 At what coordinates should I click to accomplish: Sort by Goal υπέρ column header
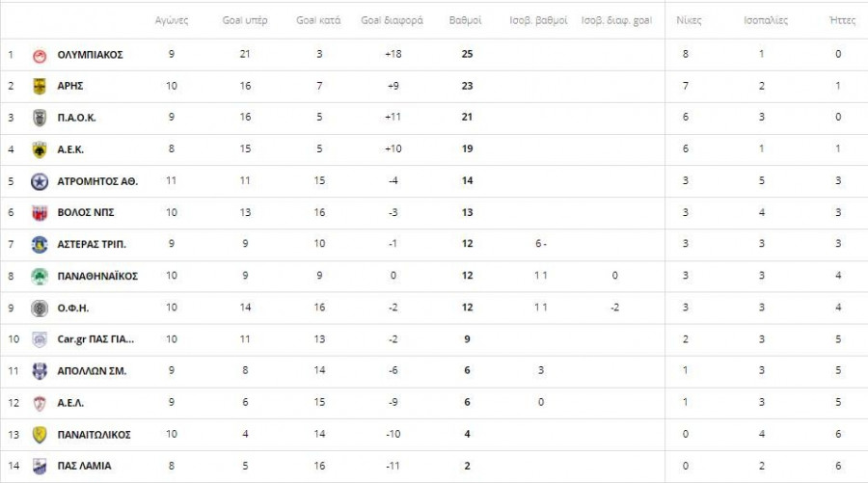244,20
